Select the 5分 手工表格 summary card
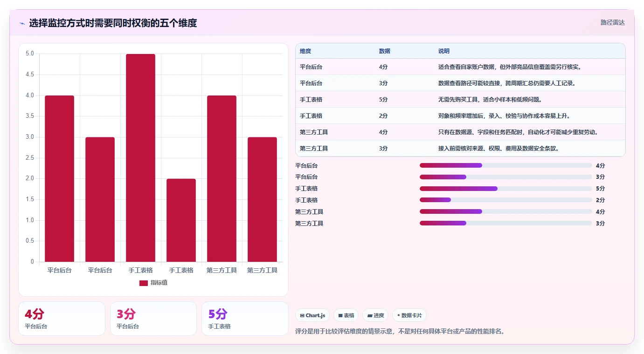The image size is (644, 354). point(245,319)
